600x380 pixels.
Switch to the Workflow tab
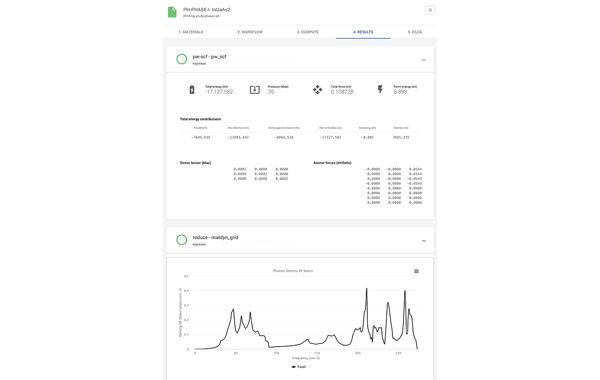[250, 32]
